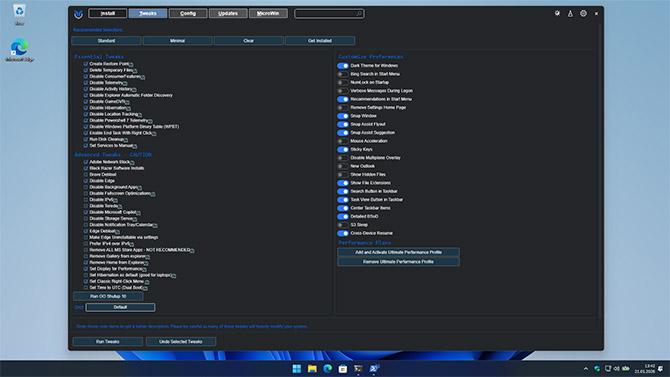Check Set Time to UTC (Dual Boot)
Screen dimensions: 670x377
click(86, 288)
